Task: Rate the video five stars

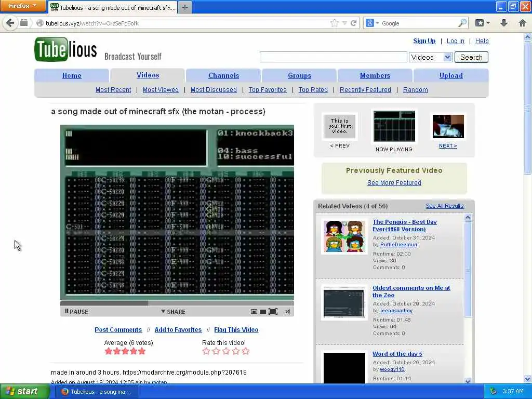Action: [246, 351]
